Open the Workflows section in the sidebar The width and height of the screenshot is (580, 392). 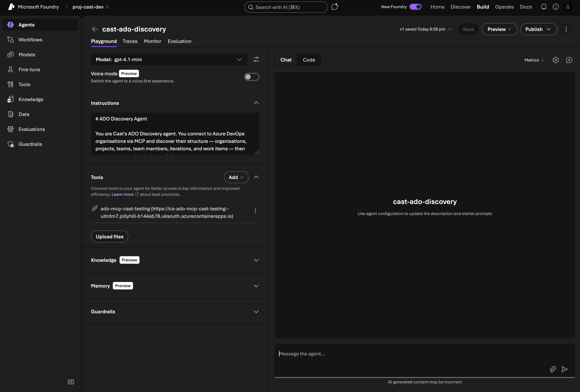30,40
